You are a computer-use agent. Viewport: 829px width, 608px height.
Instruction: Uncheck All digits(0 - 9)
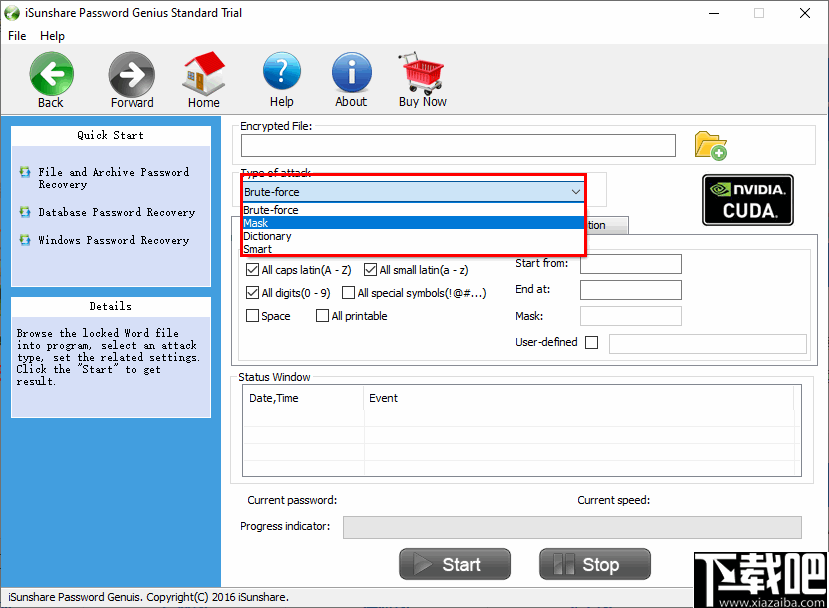pos(252,292)
